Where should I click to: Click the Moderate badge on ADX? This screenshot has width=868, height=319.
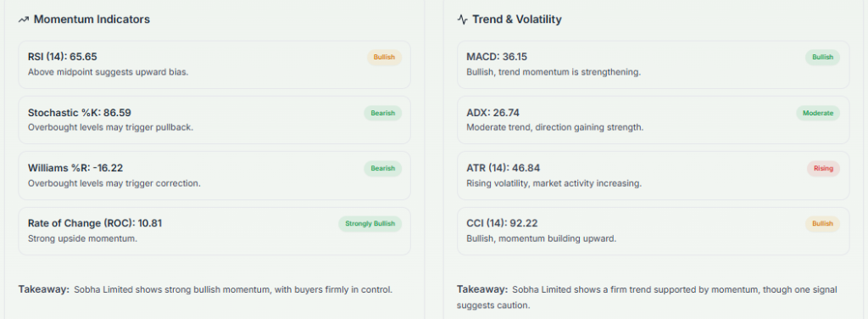tap(818, 113)
